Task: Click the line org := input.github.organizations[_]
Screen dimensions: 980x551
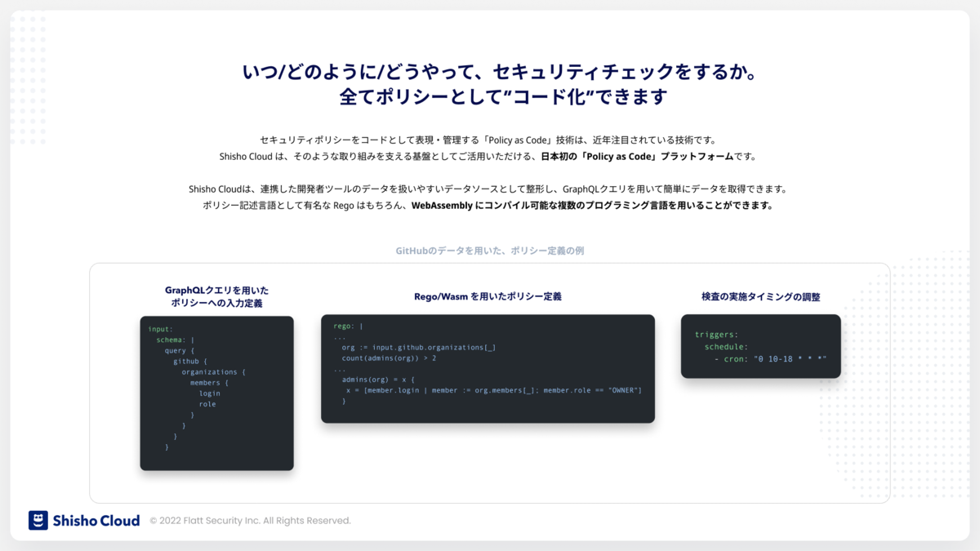Action: click(419, 347)
